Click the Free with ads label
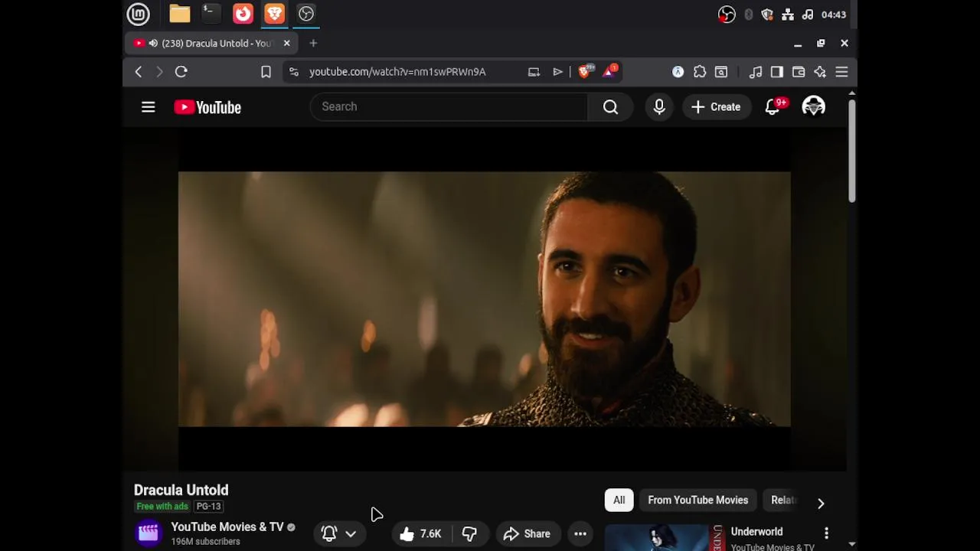Image resolution: width=980 pixels, height=551 pixels. [x=162, y=507]
